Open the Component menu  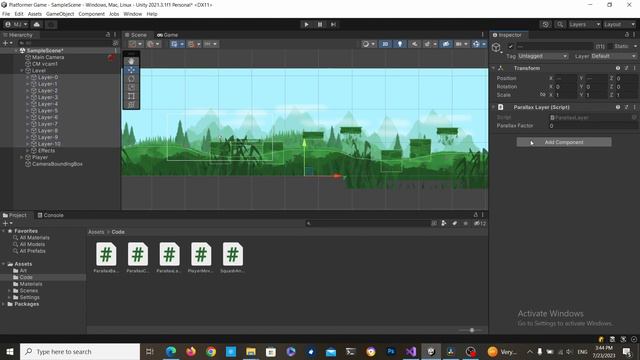pos(91,14)
